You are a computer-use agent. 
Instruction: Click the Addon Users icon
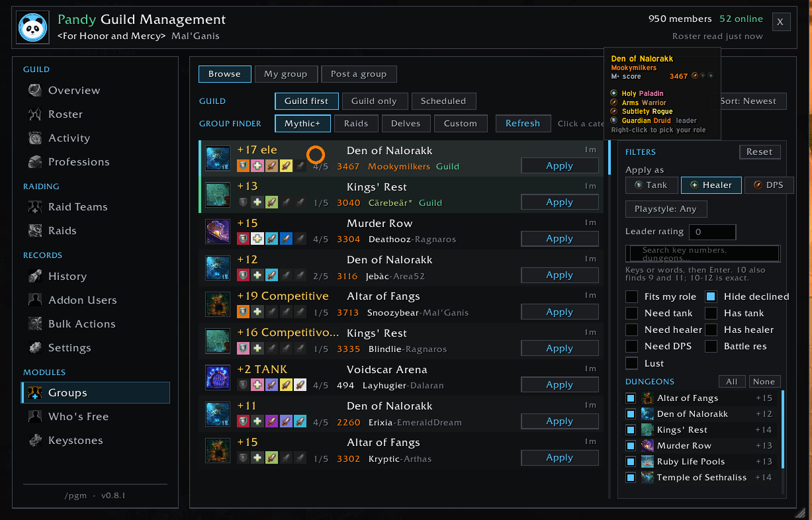[36, 300]
